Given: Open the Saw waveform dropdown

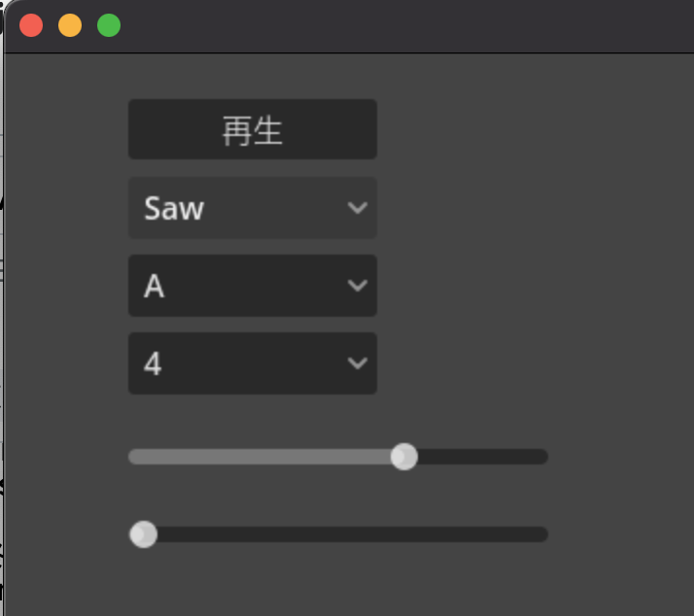Looking at the screenshot, I should click(253, 208).
